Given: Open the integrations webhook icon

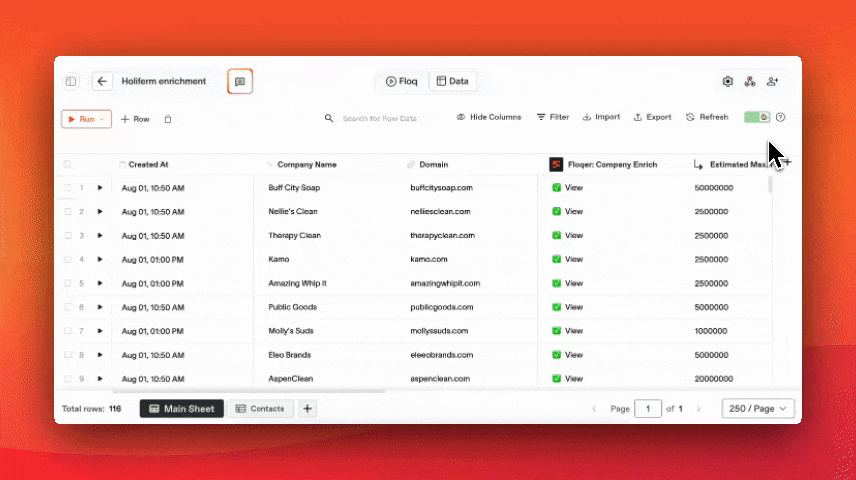Looking at the screenshot, I should pyautogui.click(x=750, y=81).
